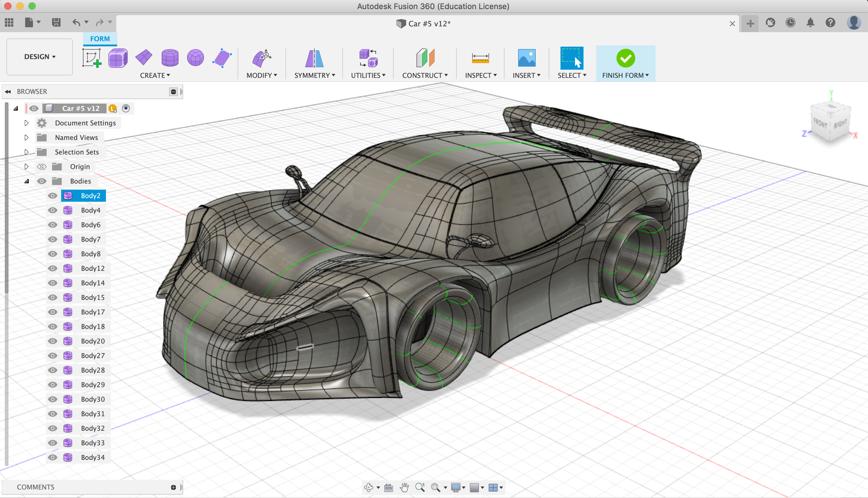
Task: Switch to DESIGN mode tab
Action: [x=39, y=56]
